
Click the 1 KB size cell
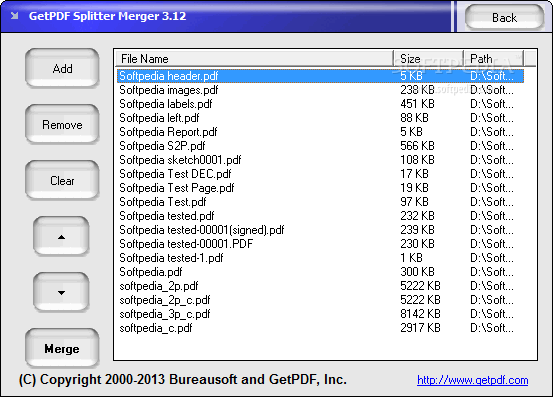(411, 258)
